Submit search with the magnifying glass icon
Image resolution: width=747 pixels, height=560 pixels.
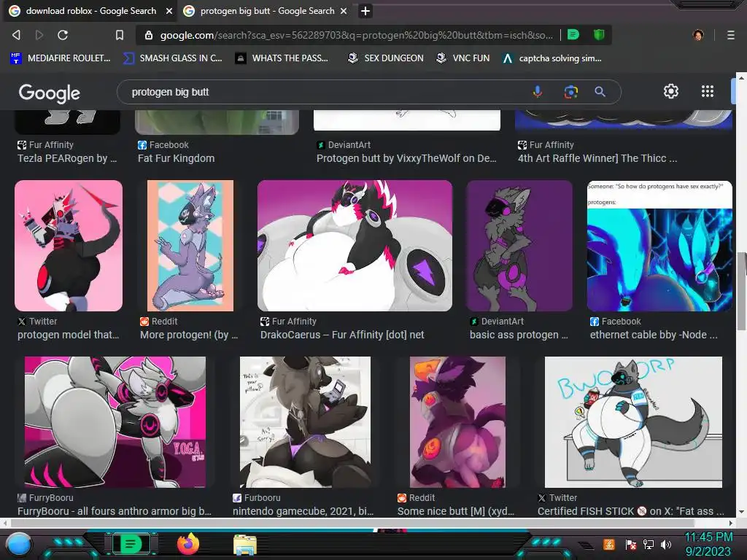click(x=600, y=91)
